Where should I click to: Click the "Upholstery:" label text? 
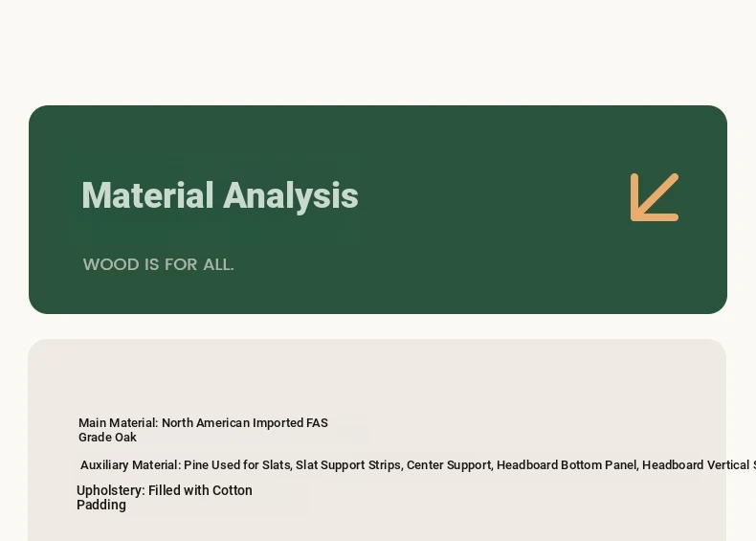111,490
